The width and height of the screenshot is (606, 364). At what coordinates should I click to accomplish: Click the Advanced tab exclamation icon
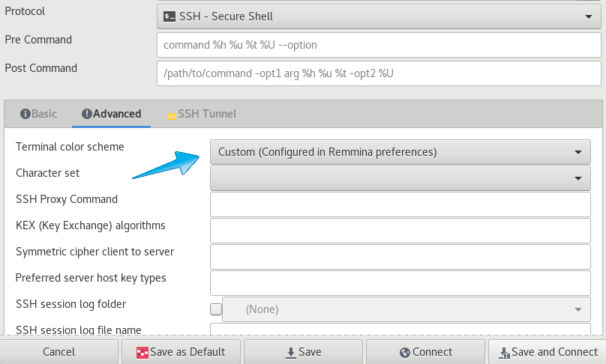click(x=86, y=114)
